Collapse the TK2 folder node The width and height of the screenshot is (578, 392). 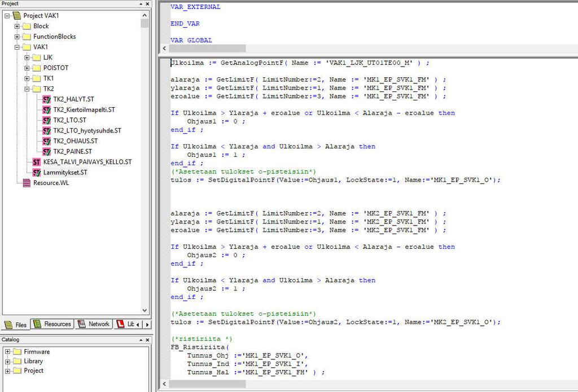[27, 89]
